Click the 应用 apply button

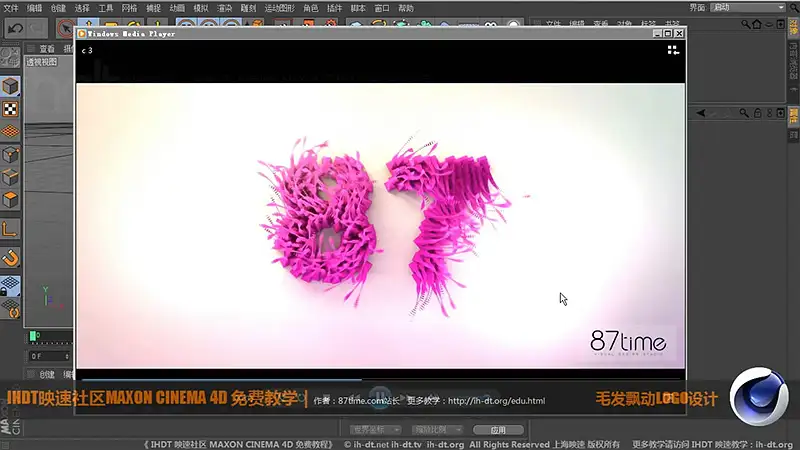[x=498, y=430]
